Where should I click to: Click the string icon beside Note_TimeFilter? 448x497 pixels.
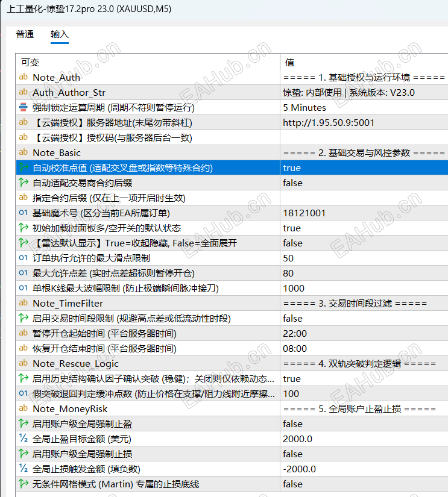click(x=23, y=303)
